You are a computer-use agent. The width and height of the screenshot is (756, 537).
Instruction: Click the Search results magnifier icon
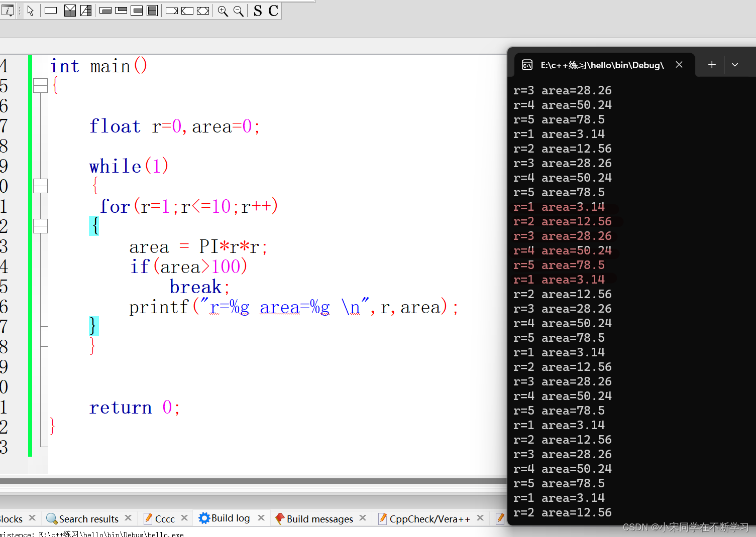51,518
